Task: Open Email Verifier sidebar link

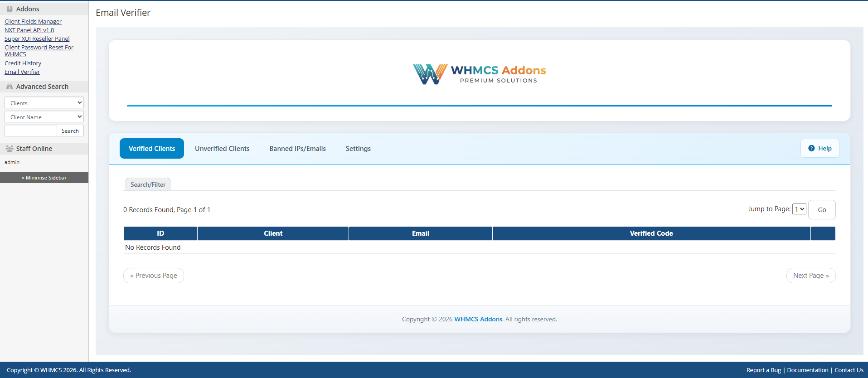Action: [x=22, y=72]
